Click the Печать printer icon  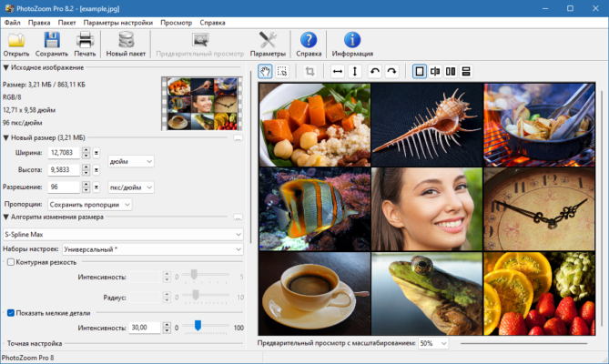coord(85,40)
